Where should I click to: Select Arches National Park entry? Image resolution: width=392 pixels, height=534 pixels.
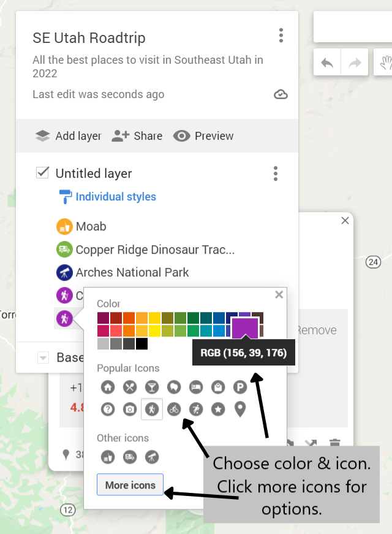(132, 272)
